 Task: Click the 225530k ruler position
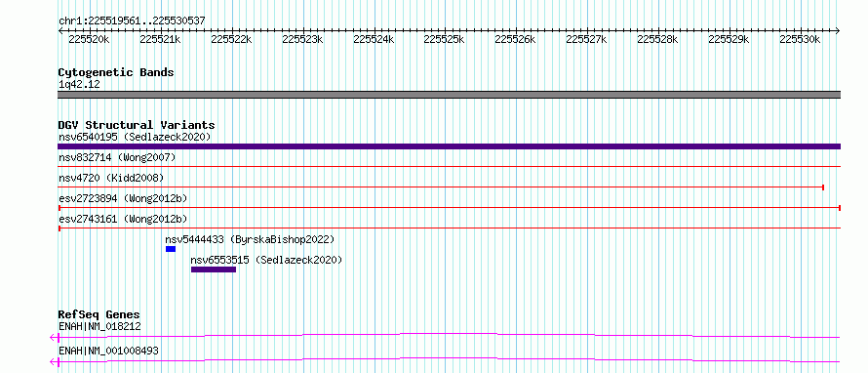click(x=800, y=40)
